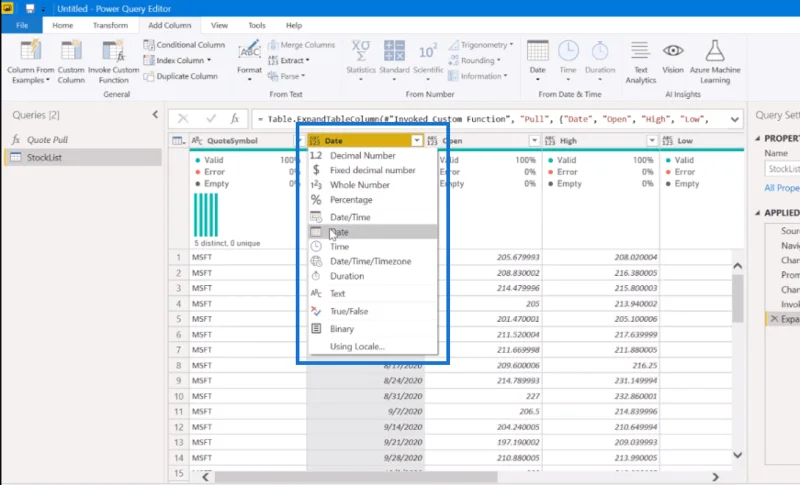
Task: Delete the Expanded applied step
Action: coord(774,319)
